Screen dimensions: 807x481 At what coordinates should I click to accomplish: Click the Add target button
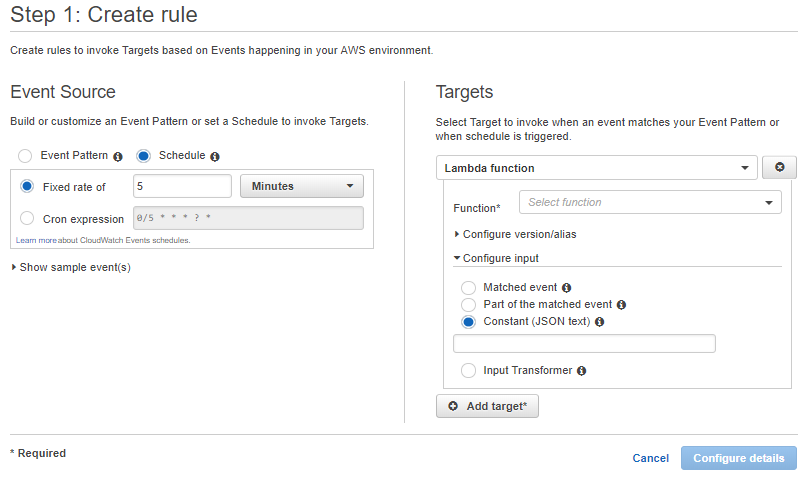point(487,406)
